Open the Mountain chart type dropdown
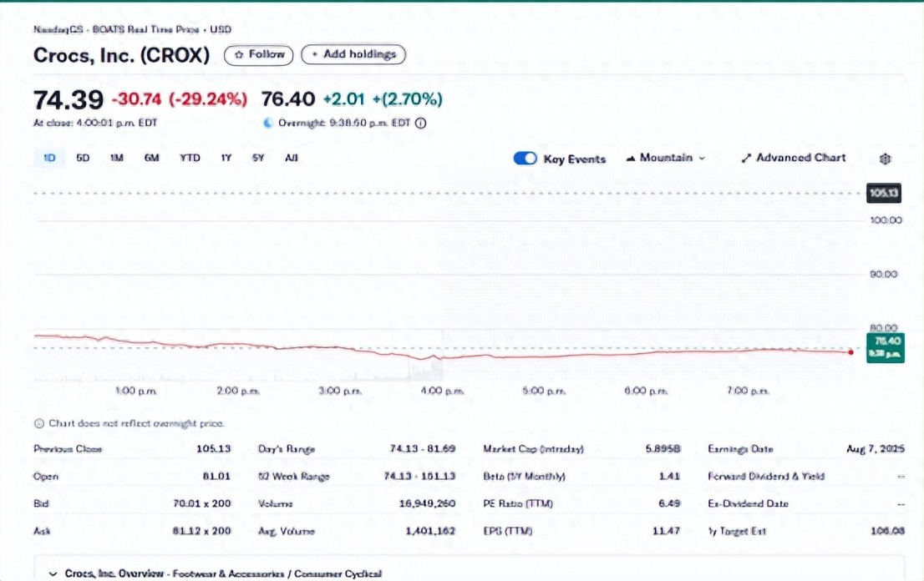 pyautogui.click(x=666, y=158)
